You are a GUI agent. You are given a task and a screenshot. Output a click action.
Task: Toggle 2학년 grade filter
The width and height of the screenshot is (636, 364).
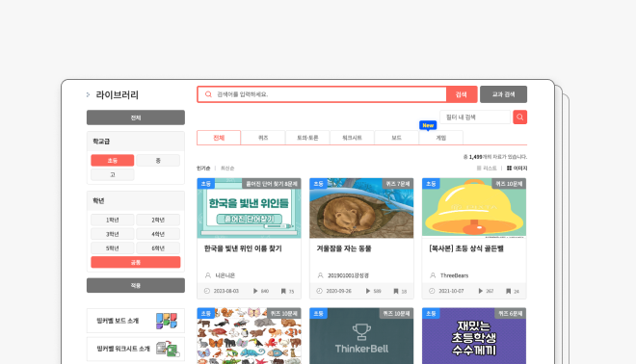point(158,220)
